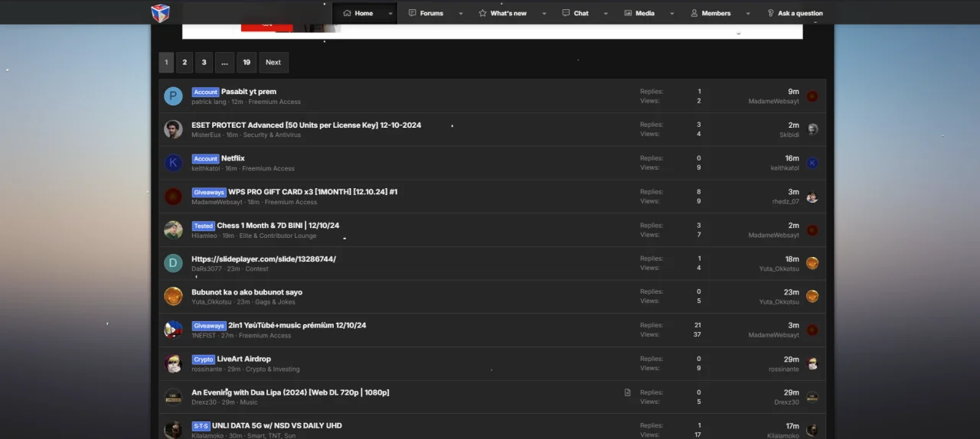980x439 pixels.
Task: Click the Members person icon
Action: (694, 13)
